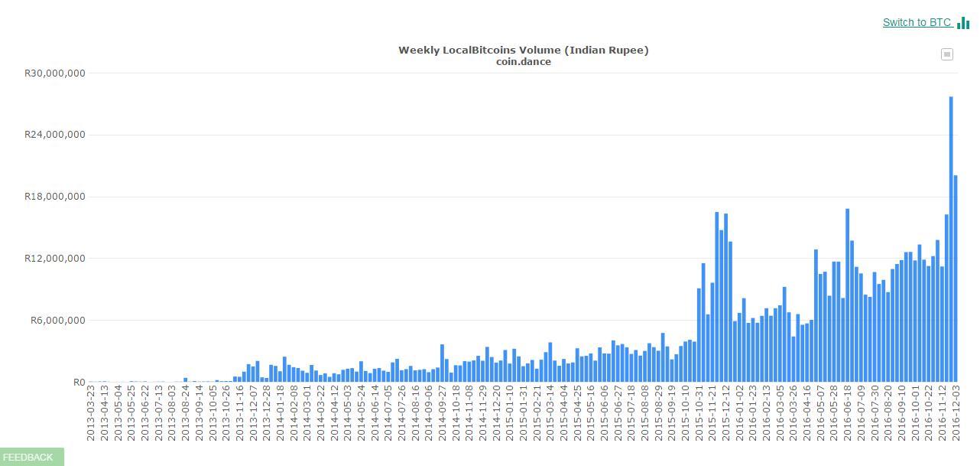Image resolution: width=980 pixels, height=466 pixels.
Task: Select the bar for week 2015-12-12
Action: click(x=726, y=298)
